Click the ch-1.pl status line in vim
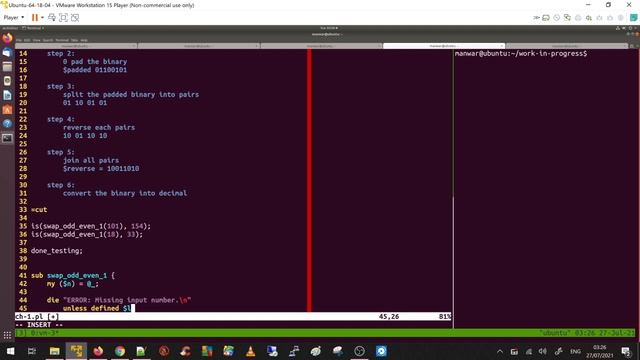The height and width of the screenshot is (360, 640). 233,316
